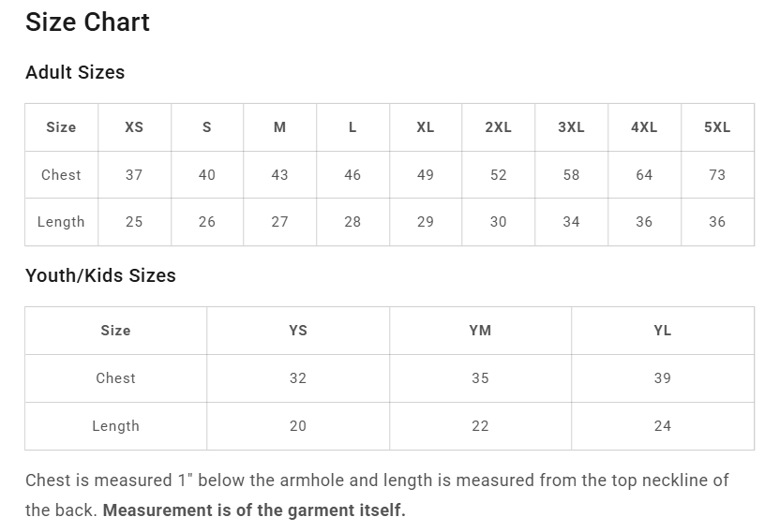780x532 pixels.
Task: Click length value 29 for XL
Action: pyautogui.click(x=426, y=222)
